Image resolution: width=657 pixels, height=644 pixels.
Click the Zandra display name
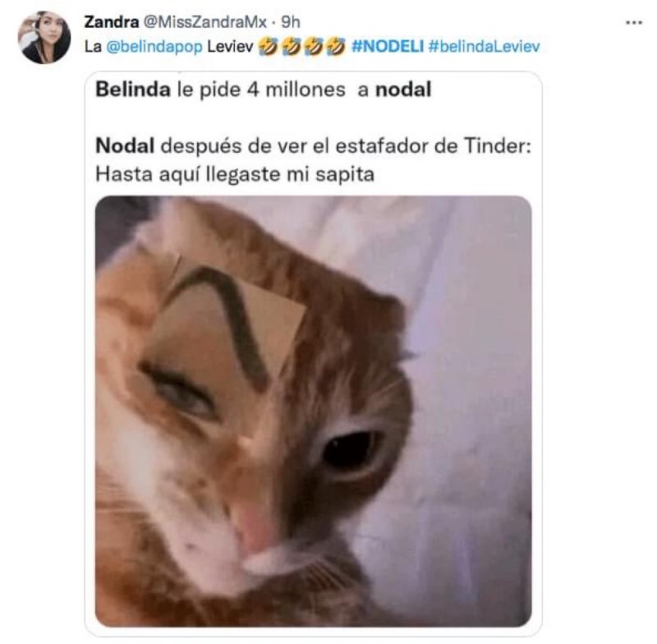click(x=111, y=22)
